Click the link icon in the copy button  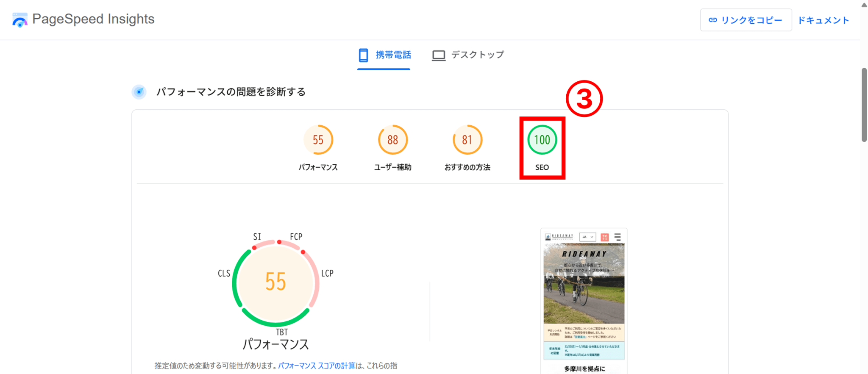[x=713, y=20]
